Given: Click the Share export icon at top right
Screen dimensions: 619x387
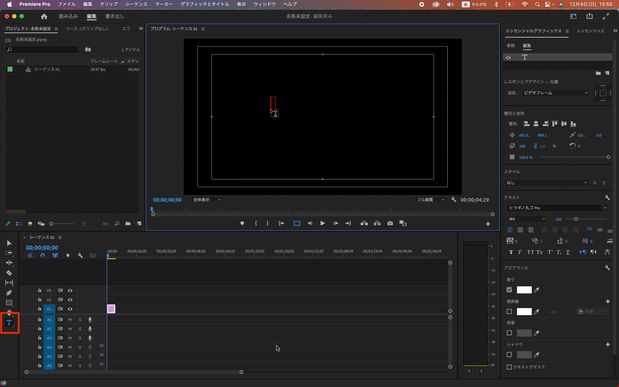Looking at the screenshot, I should pyautogui.click(x=589, y=16).
